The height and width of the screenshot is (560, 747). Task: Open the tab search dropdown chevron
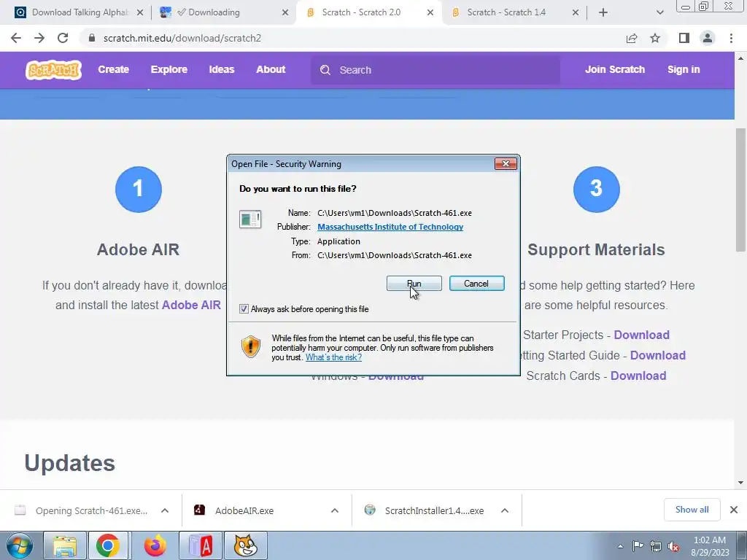[659, 12]
